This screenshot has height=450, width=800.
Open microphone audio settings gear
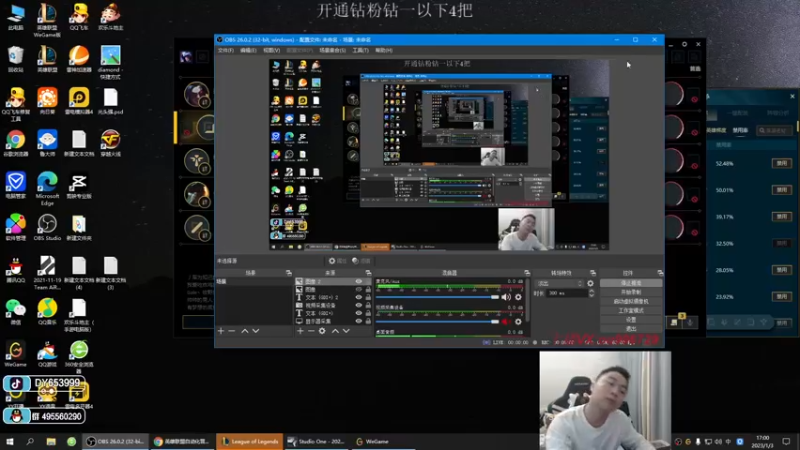pos(518,297)
